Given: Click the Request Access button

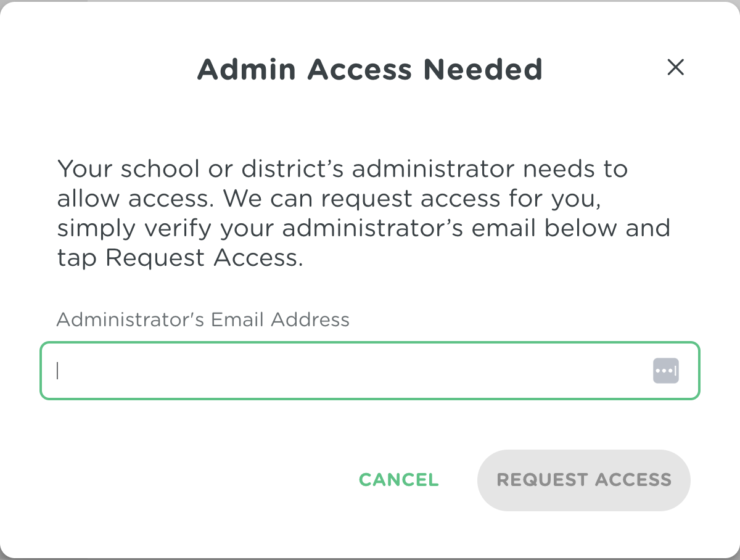Looking at the screenshot, I should coord(583,480).
